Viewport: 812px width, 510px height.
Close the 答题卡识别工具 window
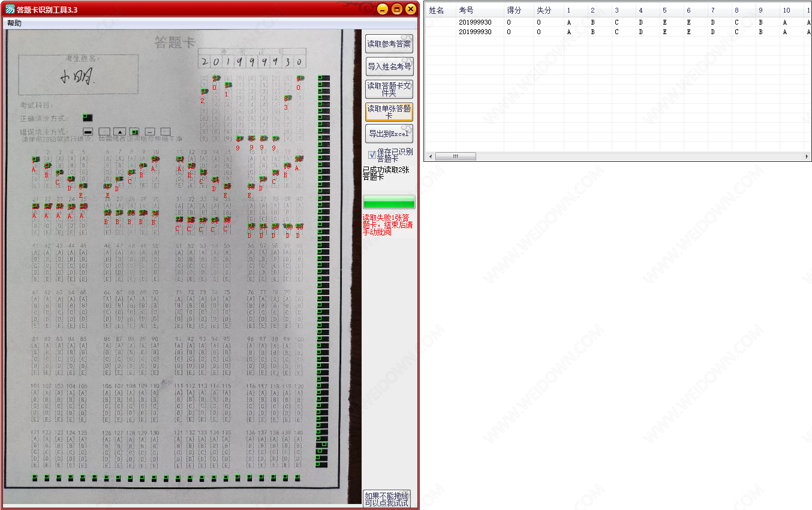pyautogui.click(x=411, y=9)
